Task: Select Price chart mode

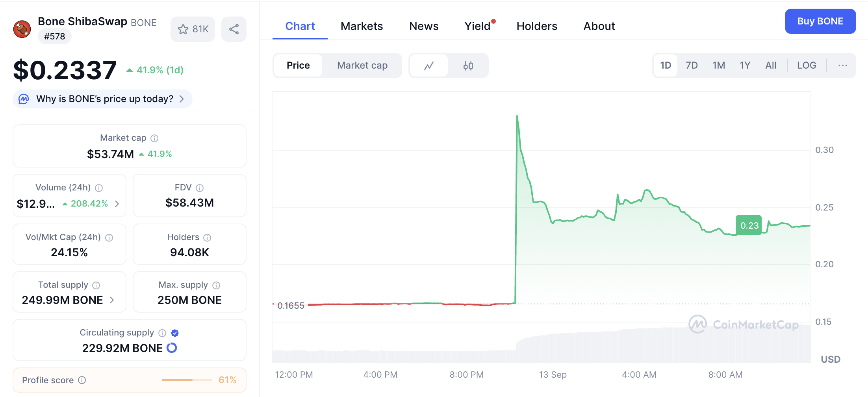Action: click(x=298, y=65)
